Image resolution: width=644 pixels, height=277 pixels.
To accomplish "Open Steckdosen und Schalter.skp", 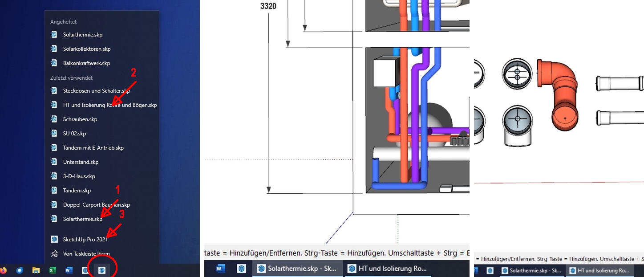I will pos(102,90).
